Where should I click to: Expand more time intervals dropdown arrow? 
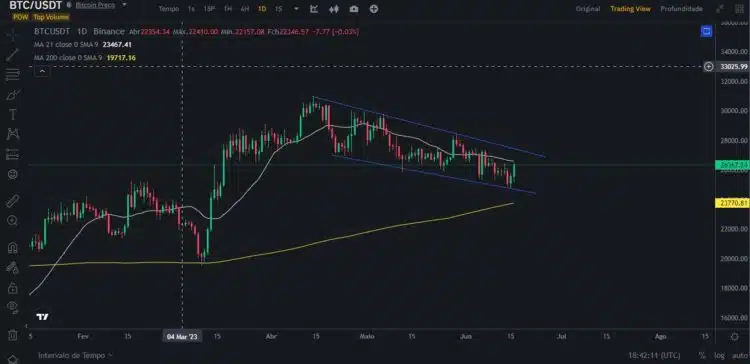(x=296, y=9)
